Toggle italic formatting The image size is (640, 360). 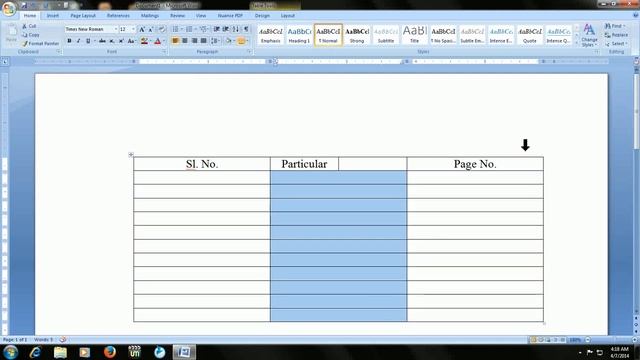coord(78,41)
